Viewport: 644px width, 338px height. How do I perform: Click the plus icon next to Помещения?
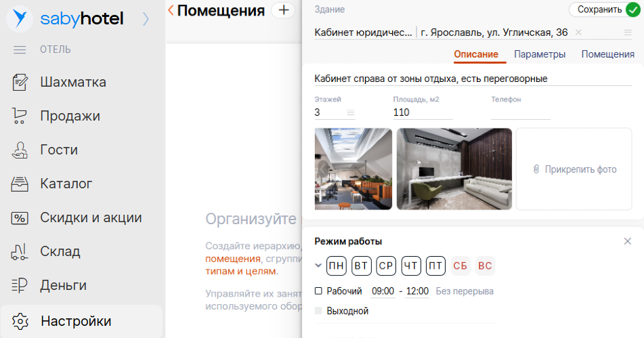click(283, 10)
